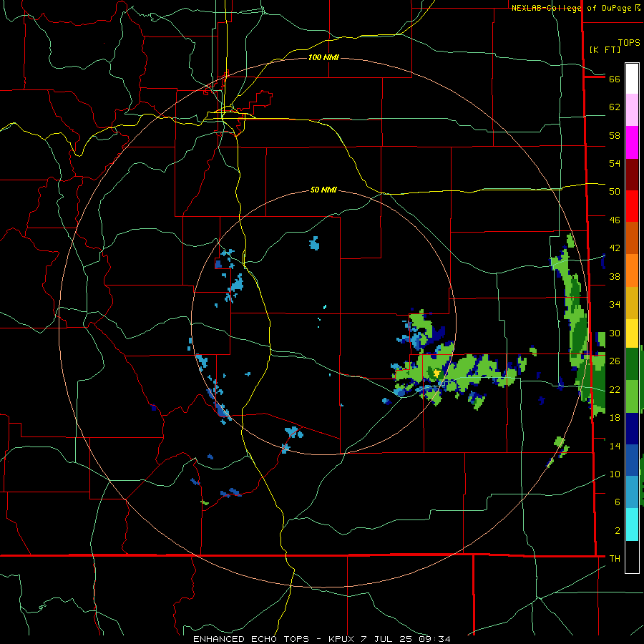
Task: Click the 6 legend value
Action: 618,502
